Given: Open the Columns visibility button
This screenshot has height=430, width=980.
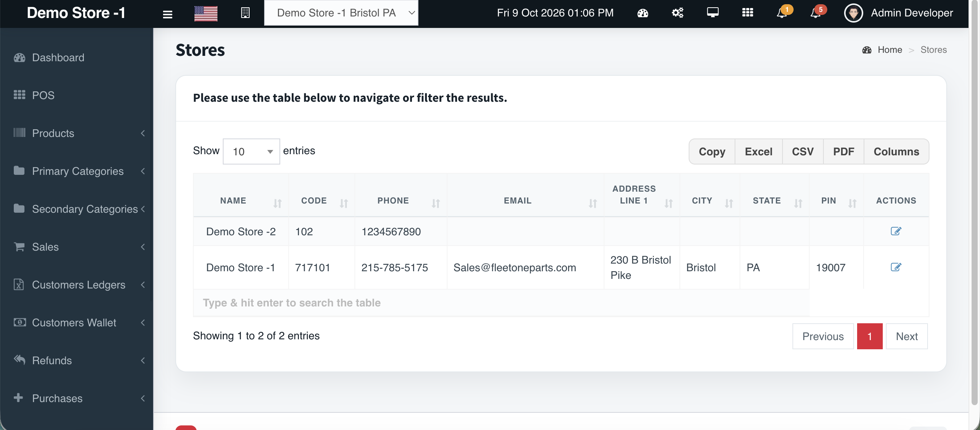Looking at the screenshot, I should pos(896,151).
